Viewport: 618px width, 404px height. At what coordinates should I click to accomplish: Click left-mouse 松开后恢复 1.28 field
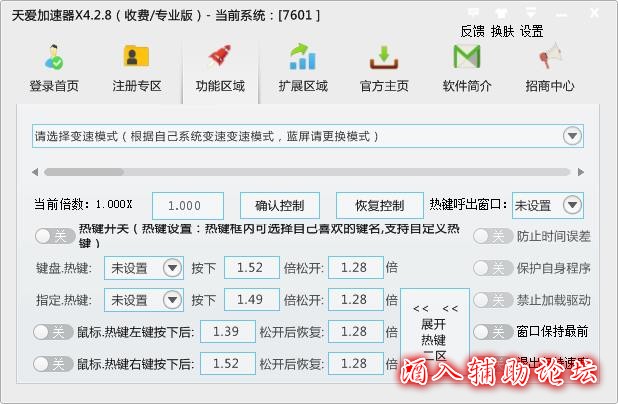pos(356,331)
